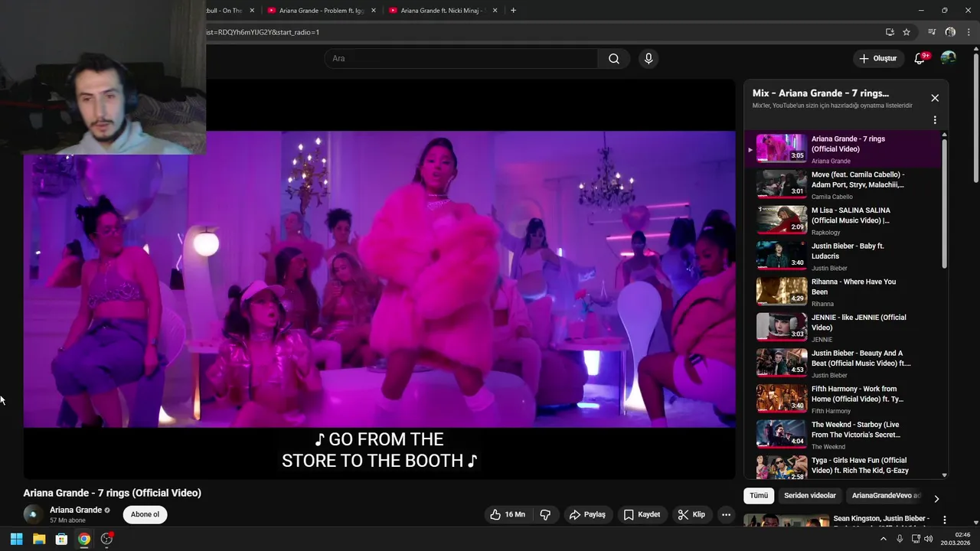Click the search magnifier button
The height and width of the screenshot is (551, 980).
point(614,59)
